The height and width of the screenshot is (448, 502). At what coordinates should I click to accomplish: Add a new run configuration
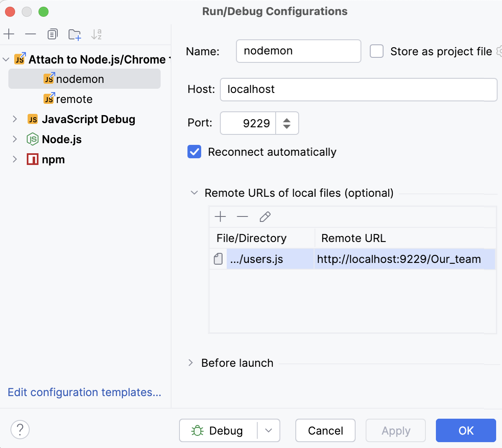[9, 34]
